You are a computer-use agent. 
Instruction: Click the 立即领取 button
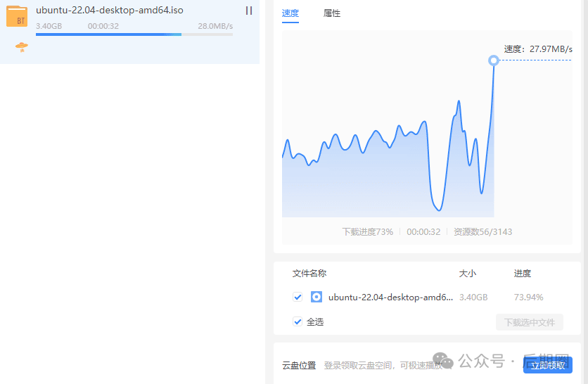(x=547, y=365)
